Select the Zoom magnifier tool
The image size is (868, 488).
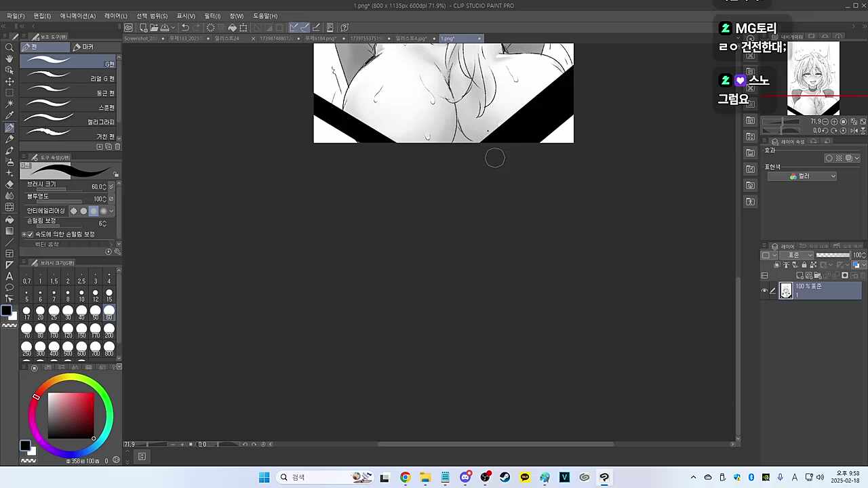(x=9, y=47)
